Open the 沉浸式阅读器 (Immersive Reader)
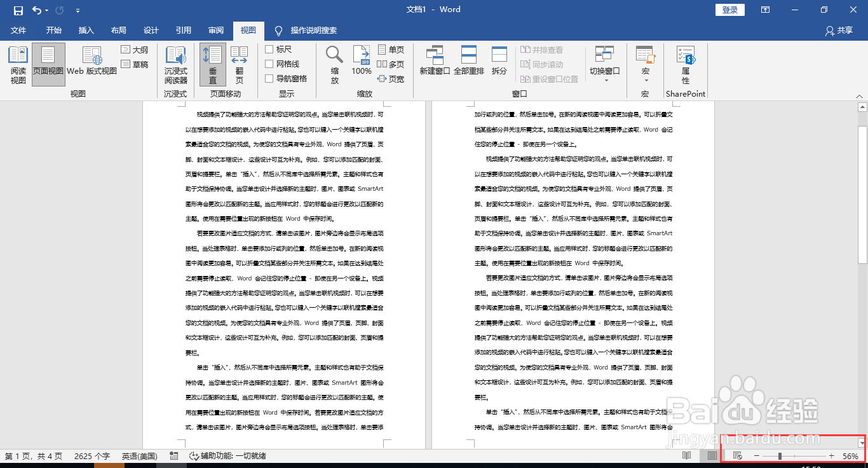This screenshot has width=868, height=468. click(x=175, y=64)
